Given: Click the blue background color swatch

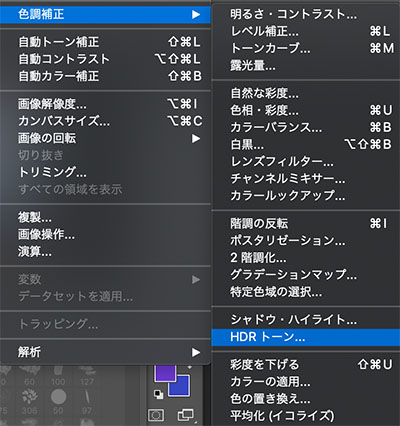Looking at the screenshot, I should point(180,387).
